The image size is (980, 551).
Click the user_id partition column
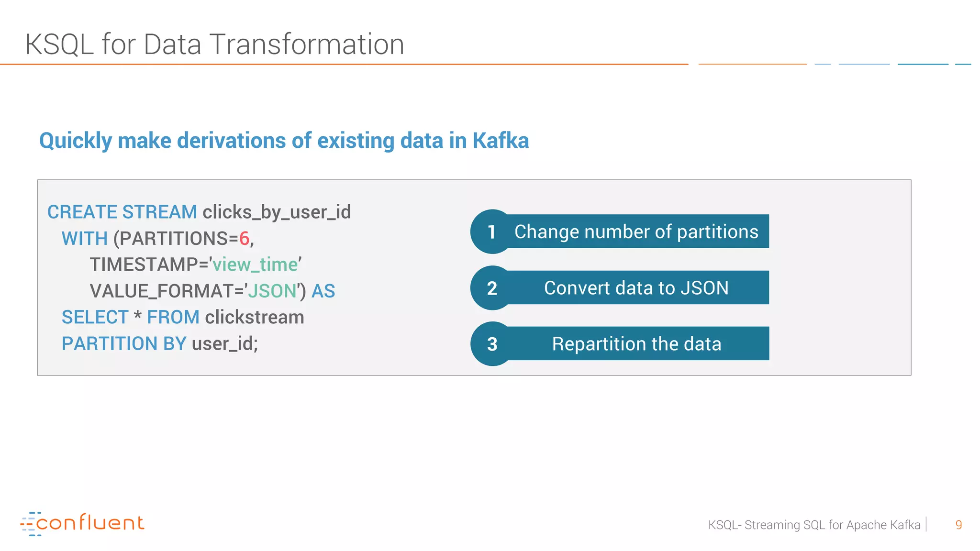[224, 343]
